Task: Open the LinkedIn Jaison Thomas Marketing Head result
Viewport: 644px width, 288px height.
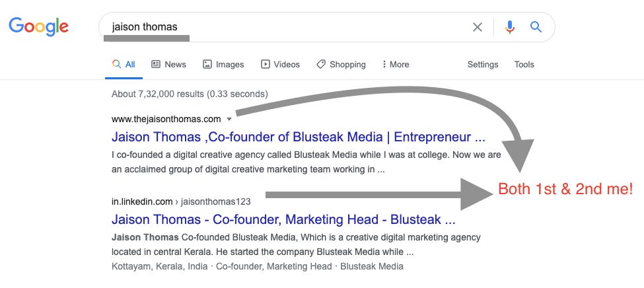Action: (x=283, y=219)
